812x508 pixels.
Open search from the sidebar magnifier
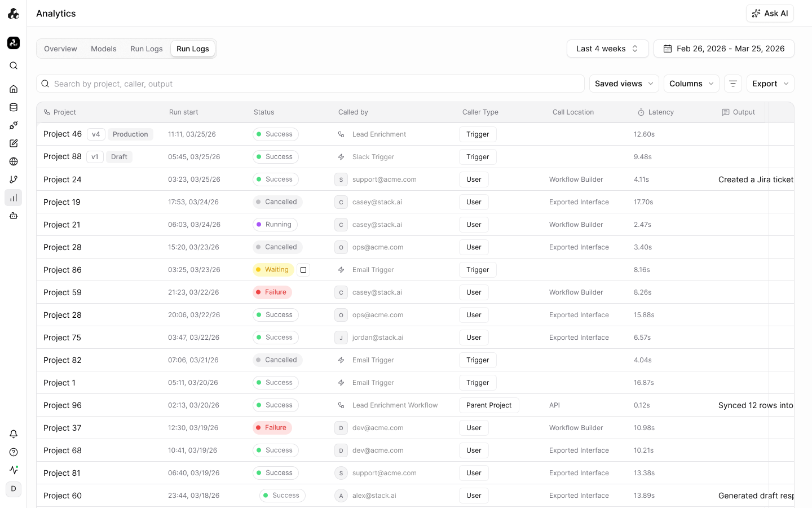[x=14, y=66]
